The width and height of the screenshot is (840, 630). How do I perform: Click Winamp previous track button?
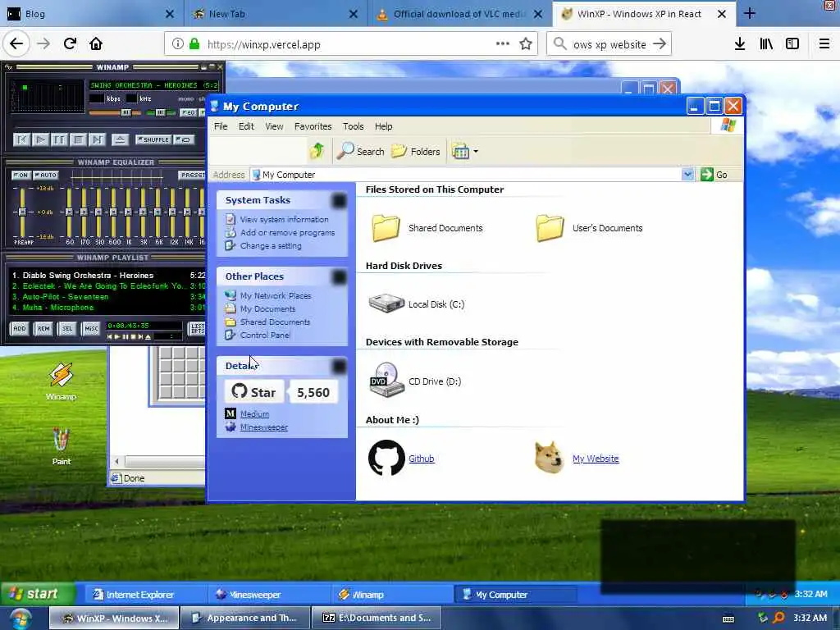pos(21,139)
